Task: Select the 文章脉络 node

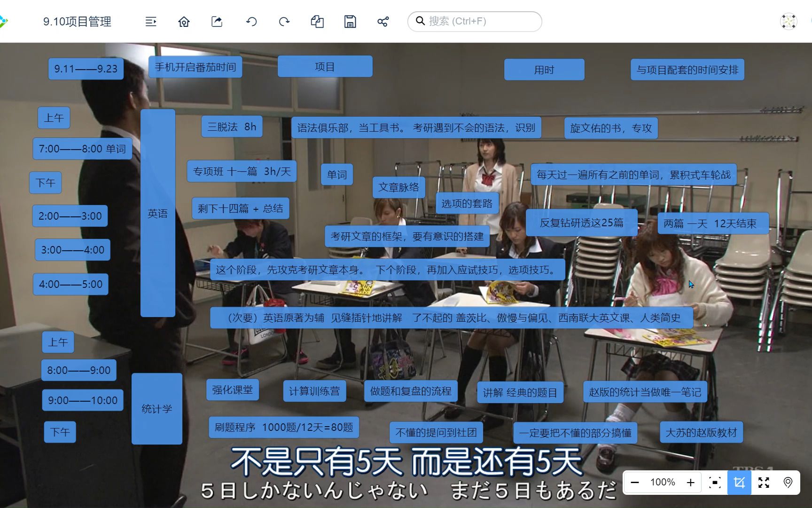Action: [x=398, y=187]
